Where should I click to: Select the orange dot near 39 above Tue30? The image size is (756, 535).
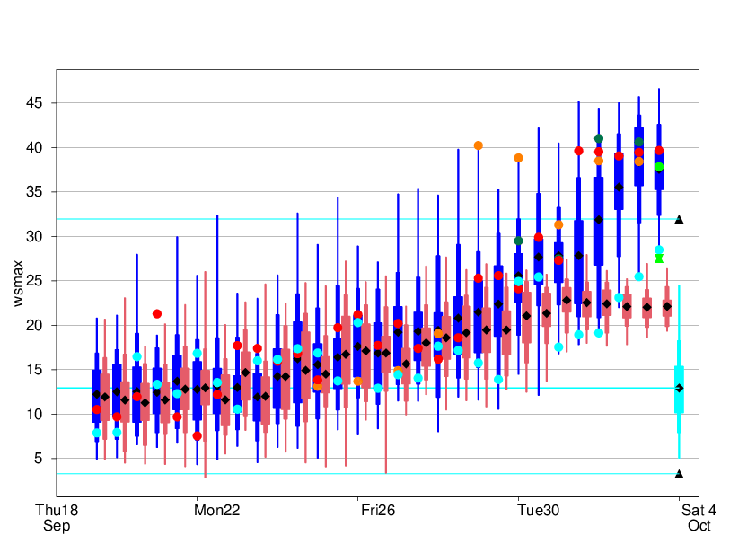coord(518,158)
